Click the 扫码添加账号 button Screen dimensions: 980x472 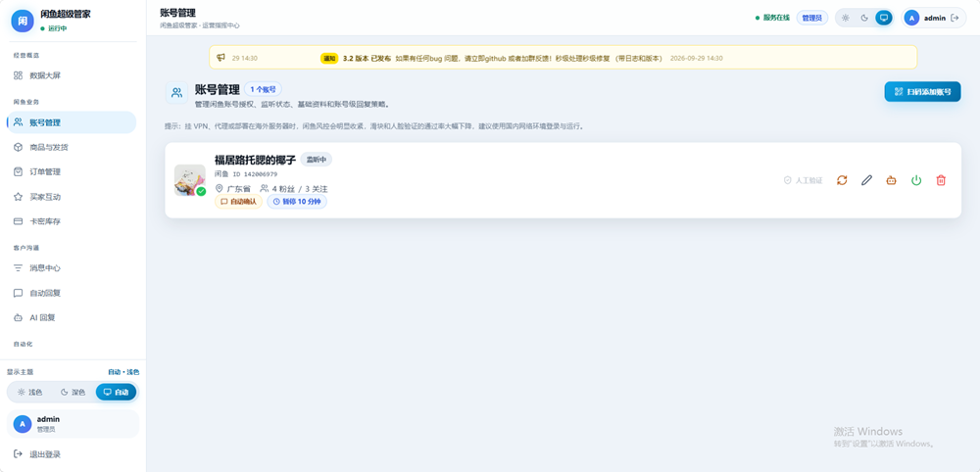[x=922, y=91]
